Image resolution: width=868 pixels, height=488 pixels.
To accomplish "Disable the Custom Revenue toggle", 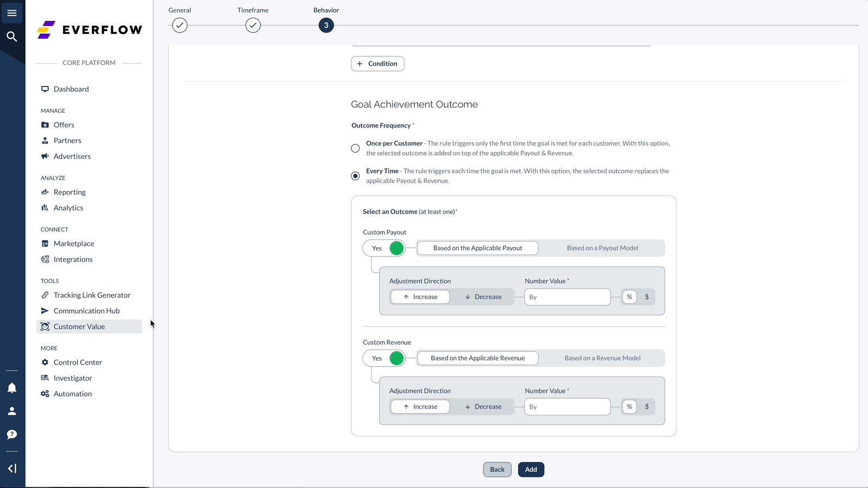I will (x=397, y=358).
